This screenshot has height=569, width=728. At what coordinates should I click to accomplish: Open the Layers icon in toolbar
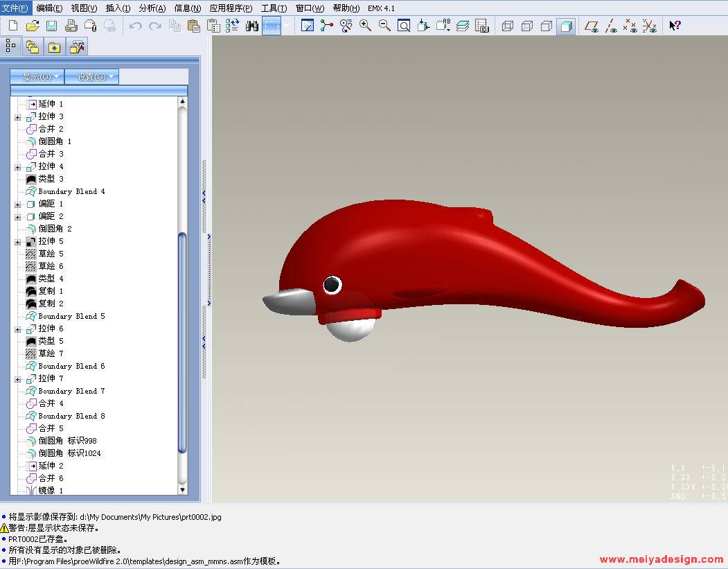click(463, 26)
